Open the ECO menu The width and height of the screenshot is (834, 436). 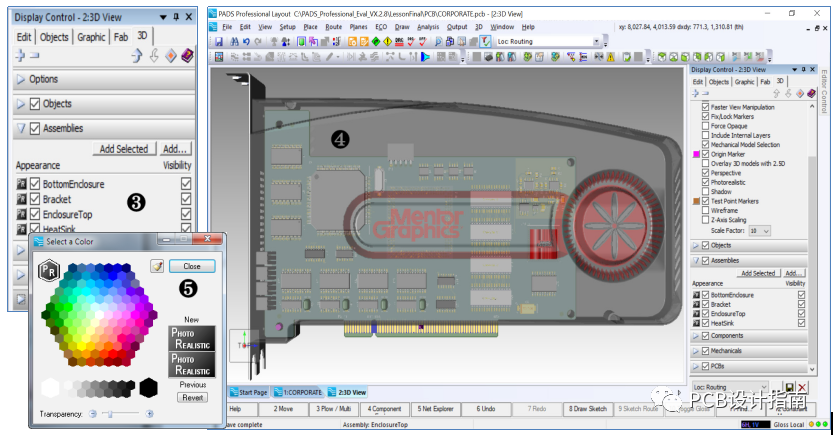(x=381, y=27)
